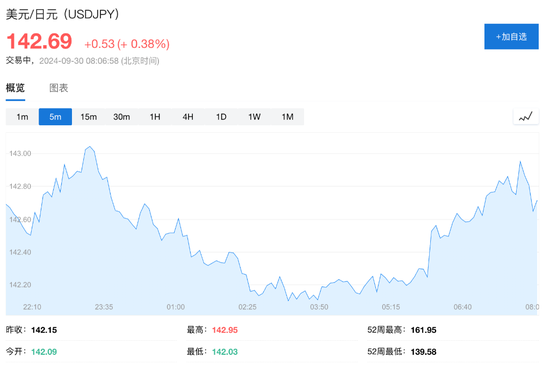Click the 22:10 time axis label

[x=32, y=307]
